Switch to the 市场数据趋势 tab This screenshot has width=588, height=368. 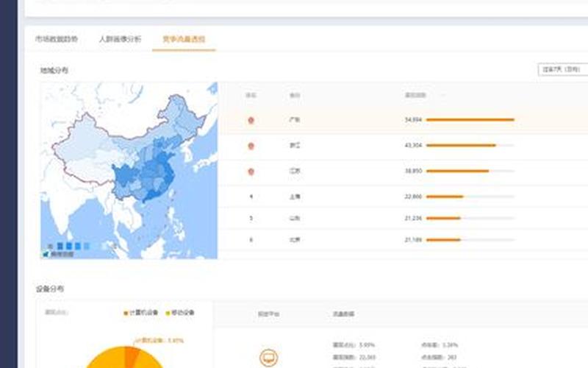[x=57, y=39]
